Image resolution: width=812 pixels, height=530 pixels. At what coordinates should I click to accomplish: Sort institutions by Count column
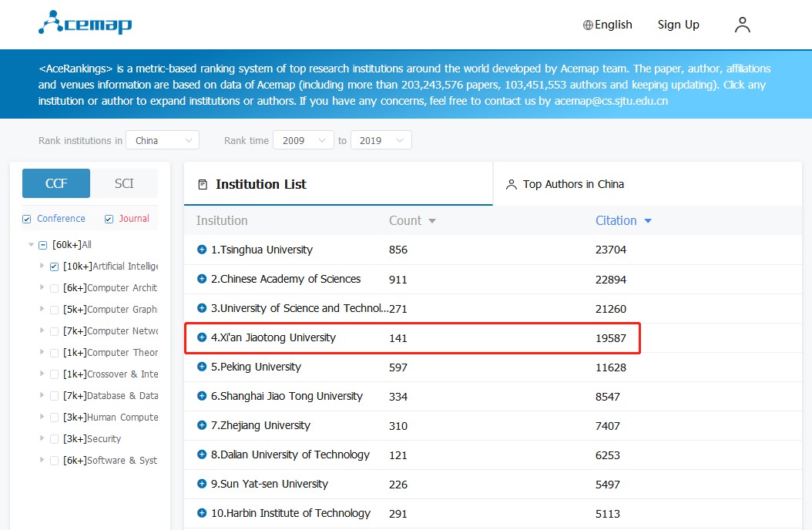tap(412, 220)
